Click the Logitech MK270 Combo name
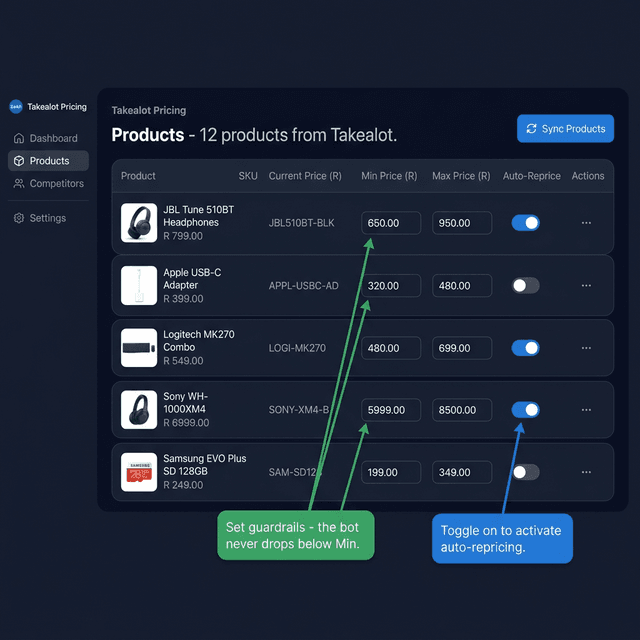 point(199,341)
